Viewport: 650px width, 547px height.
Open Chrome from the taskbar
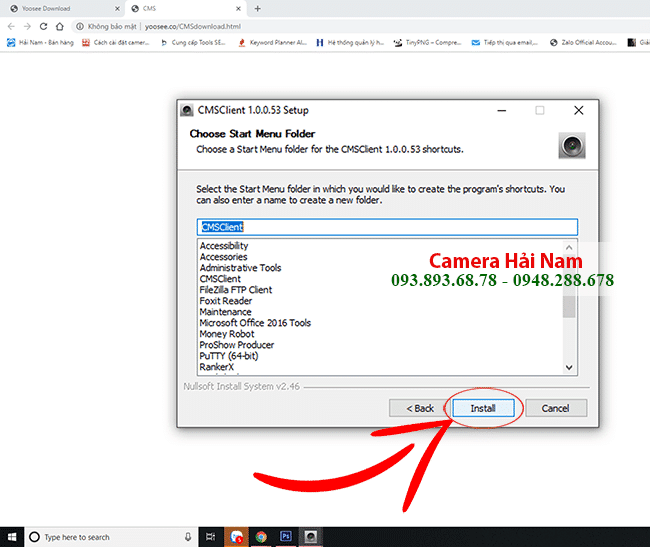[x=261, y=537]
